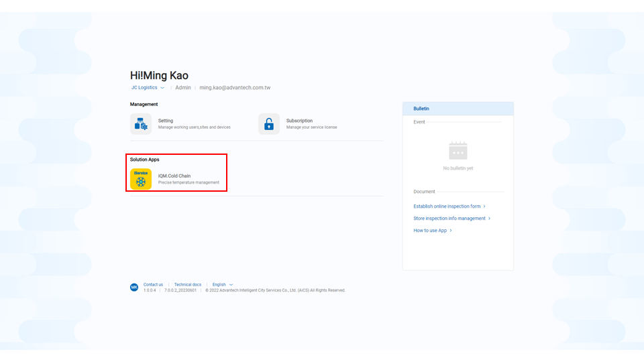Select the Bulletin tab header
The height and width of the screenshot is (362, 644).
(x=421, y=109)
